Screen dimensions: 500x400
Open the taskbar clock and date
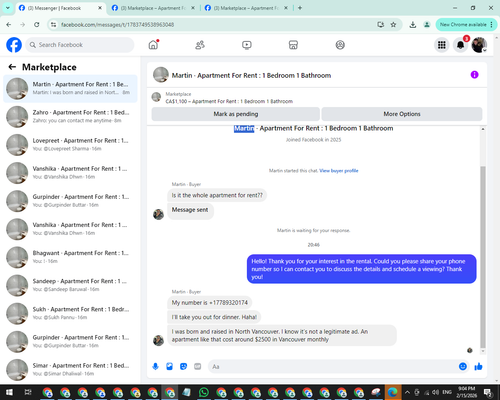[x=466, y=392]
